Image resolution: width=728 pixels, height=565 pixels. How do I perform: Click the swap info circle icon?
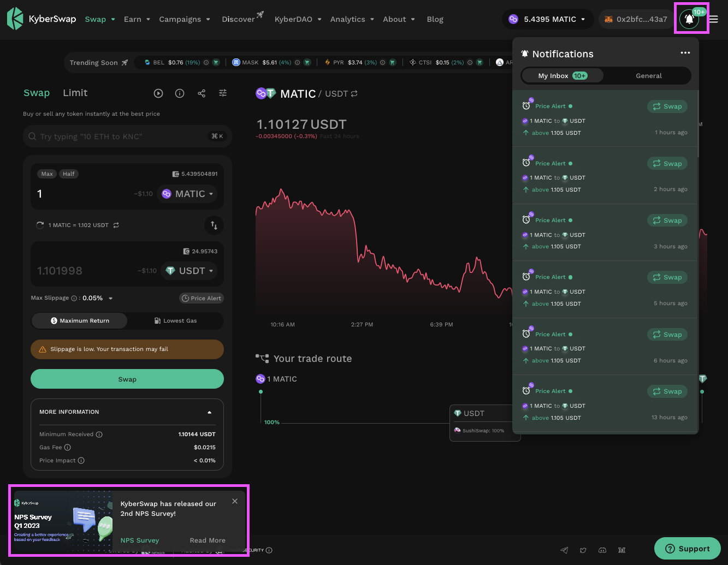pos(180,93)
